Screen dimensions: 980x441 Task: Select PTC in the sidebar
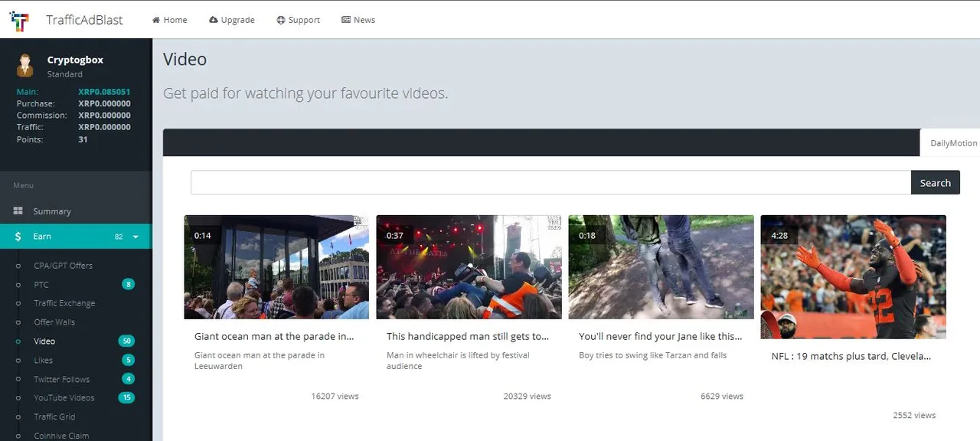(41, 285)
